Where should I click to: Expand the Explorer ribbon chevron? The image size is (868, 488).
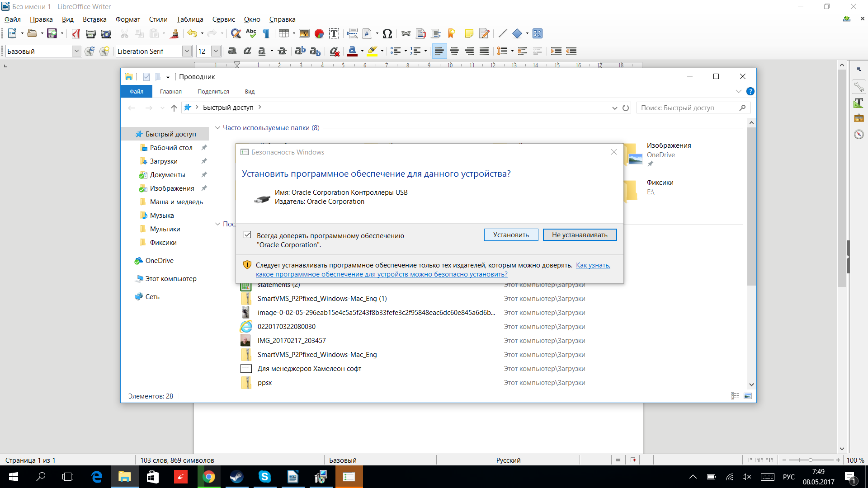739,91
